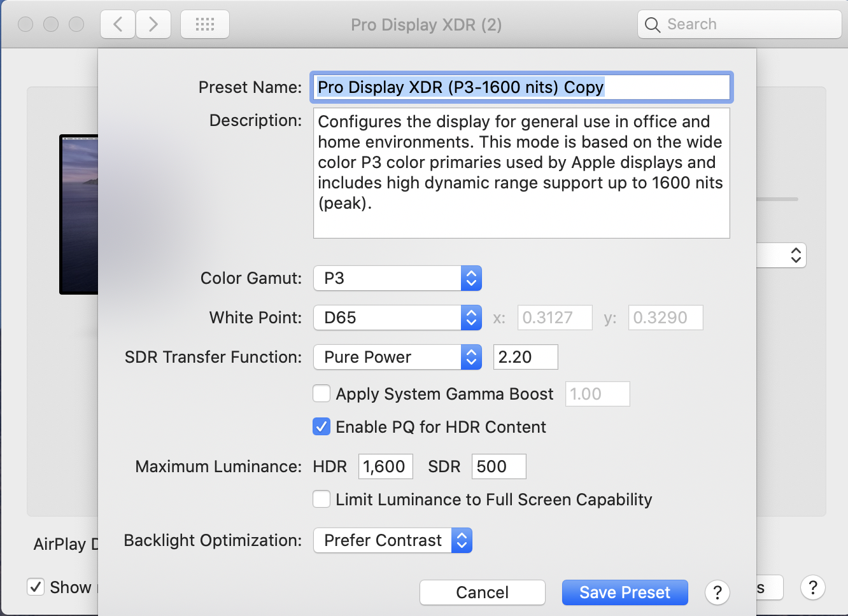Check Limit Luminance to Full Screen Capability
The width and height of the screenshot is (848, 616).
322,500
